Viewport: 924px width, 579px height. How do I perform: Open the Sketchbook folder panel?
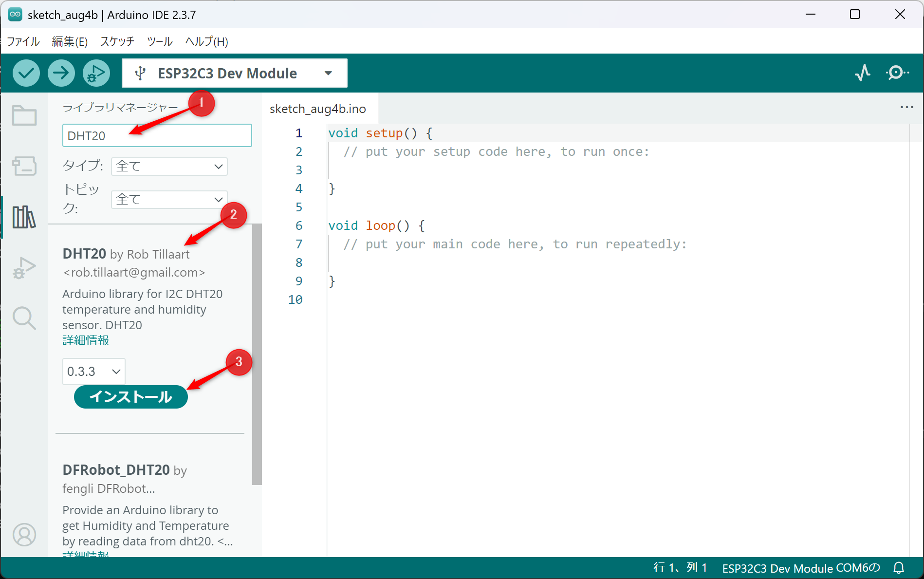[x=24, y=116]
